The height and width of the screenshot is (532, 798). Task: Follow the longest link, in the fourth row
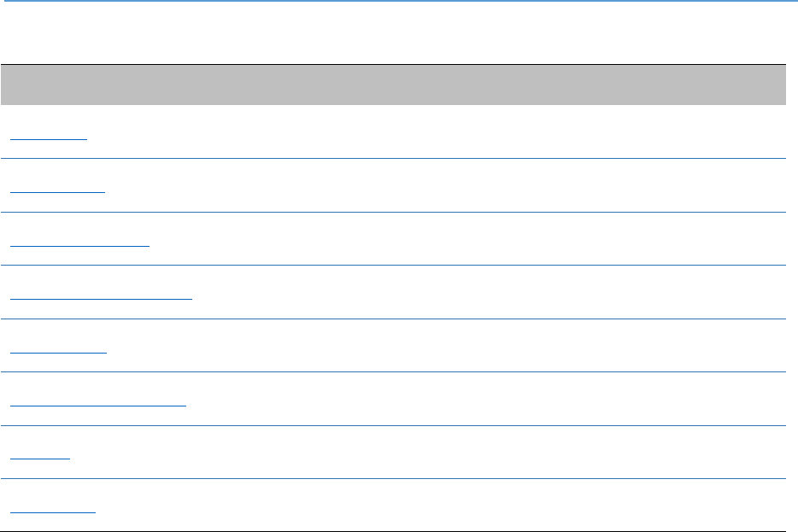[103, 295]
